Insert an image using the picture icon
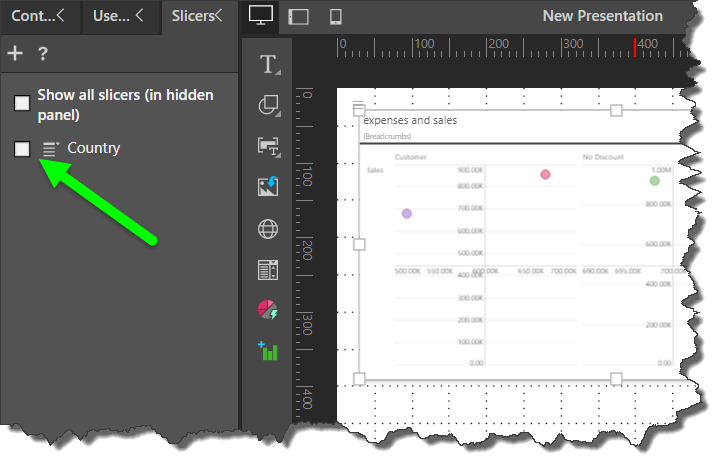Screen dimensions: 724x468 268,187
